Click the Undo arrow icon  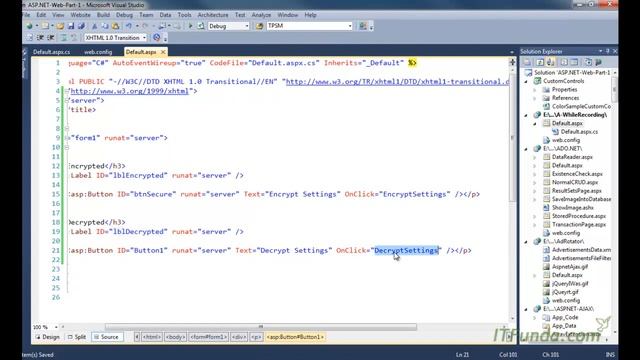[129, 26]
